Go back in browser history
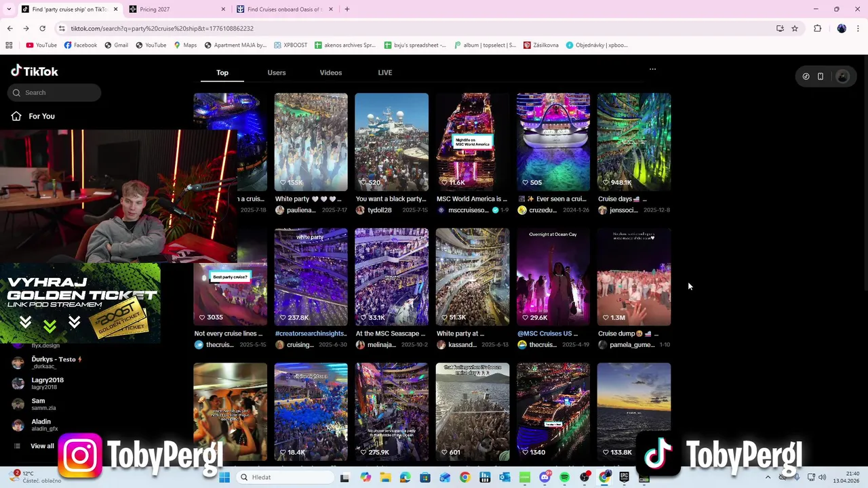This screenshot has width=868, height=488. [x=9, y=28]
